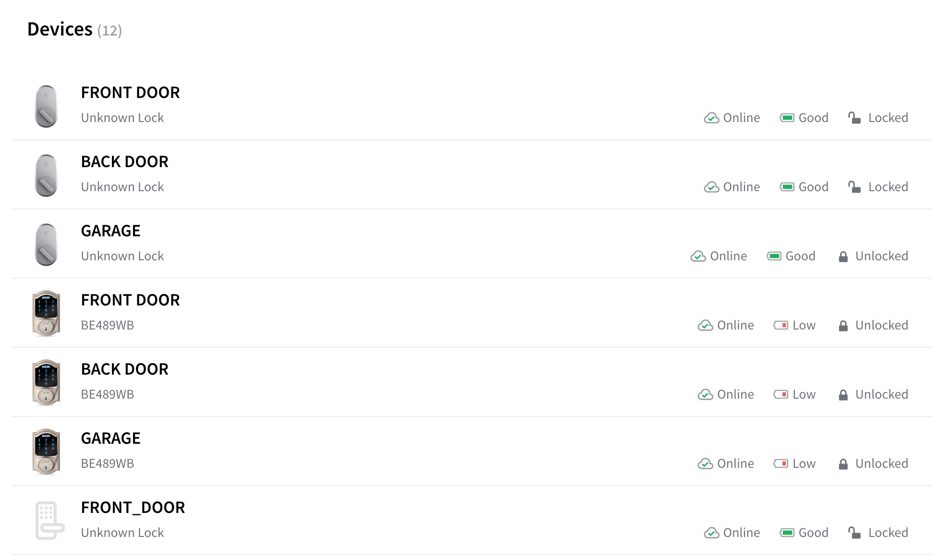Click the Unlocked padlock icon on GARAGE Unknown Lock
949x560 pixels.
tap(843, 256)
